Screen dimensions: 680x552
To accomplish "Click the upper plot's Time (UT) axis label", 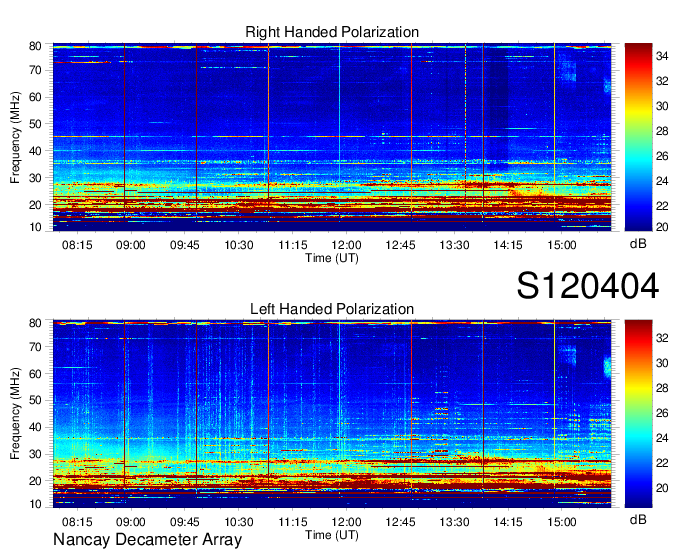I will (x=332, y=258).
